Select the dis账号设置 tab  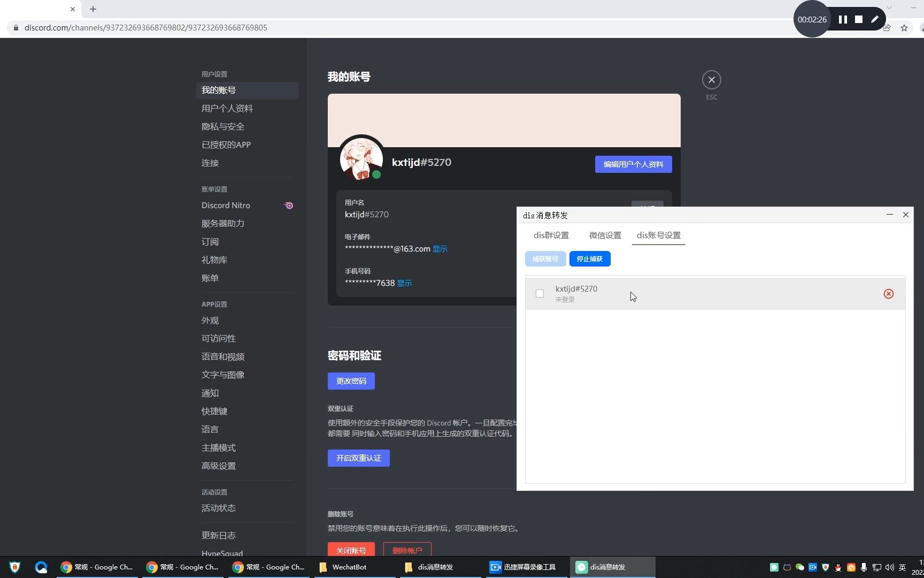coord(659,235)
